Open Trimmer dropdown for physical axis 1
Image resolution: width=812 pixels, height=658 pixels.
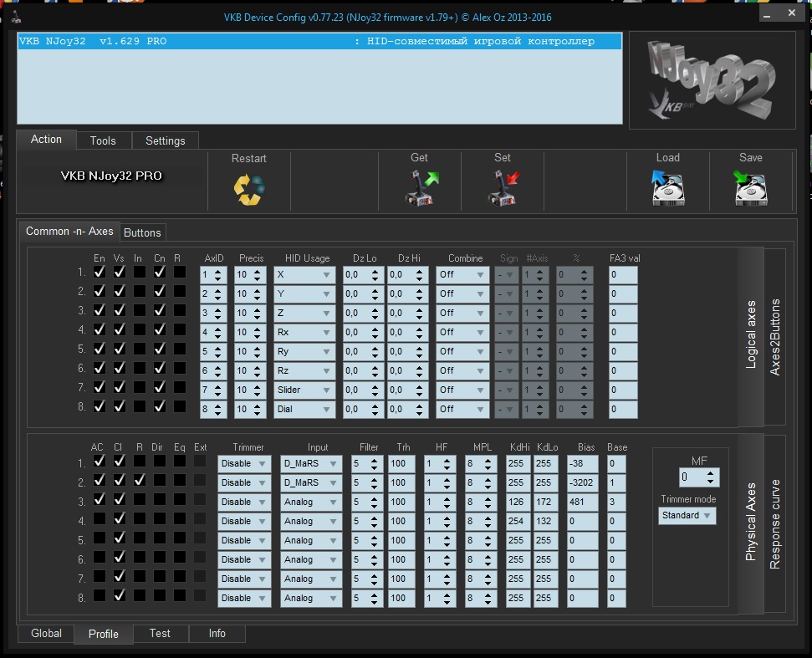[x=244, y=463]
